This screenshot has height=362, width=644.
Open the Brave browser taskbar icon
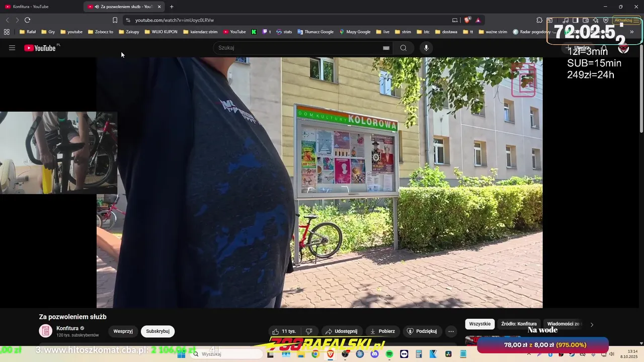330,354
